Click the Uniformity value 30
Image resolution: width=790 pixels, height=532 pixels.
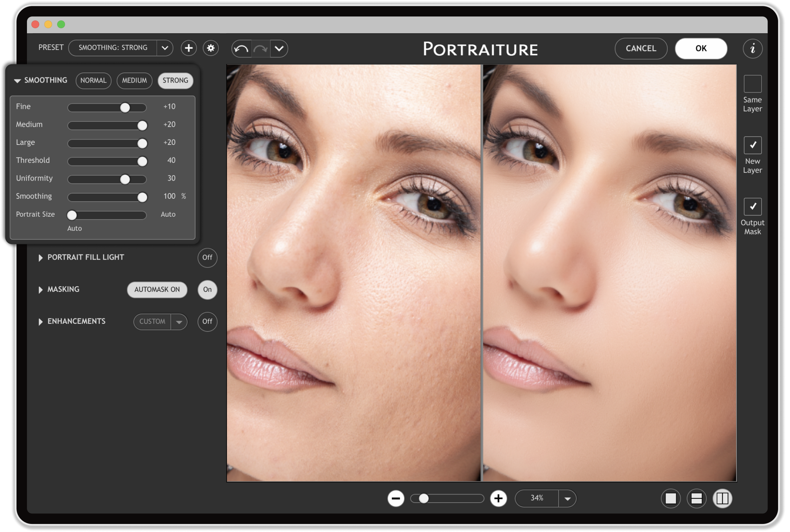(171, 178)
